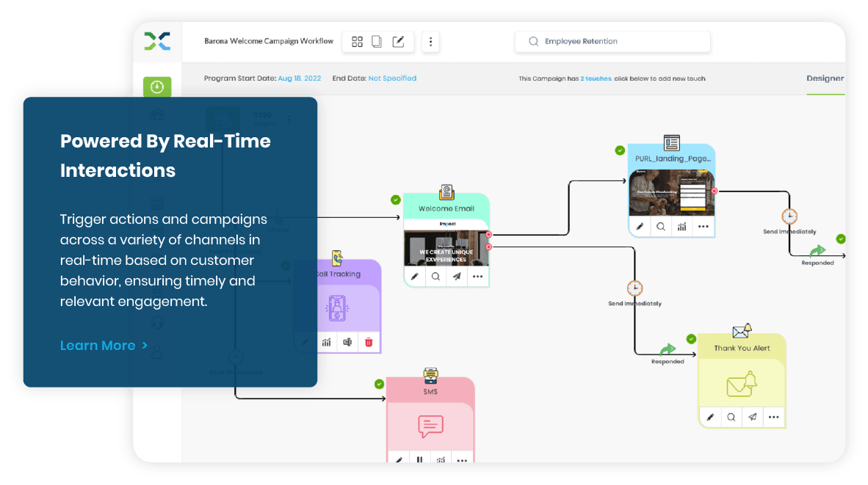View the PURL landing page stats chart icon

[x=682, y=227]
